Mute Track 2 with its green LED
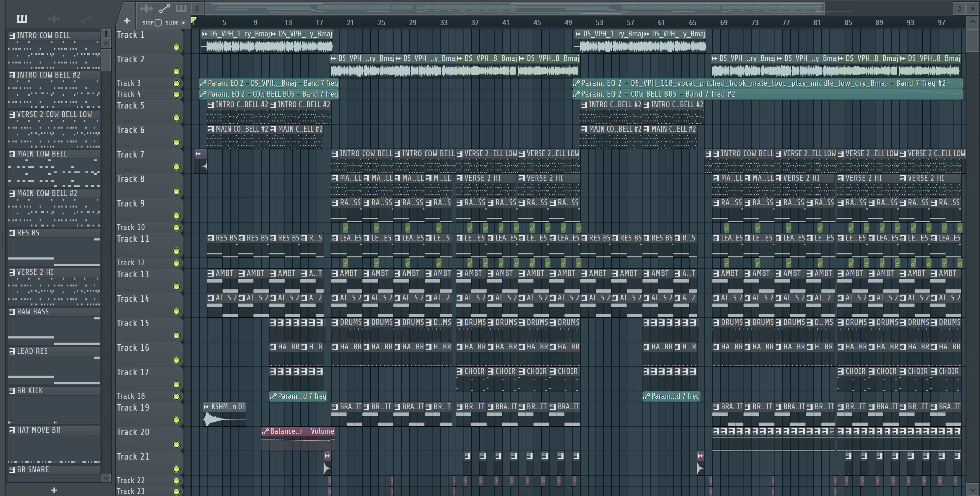The image size is (980, 496). point(176,71)
